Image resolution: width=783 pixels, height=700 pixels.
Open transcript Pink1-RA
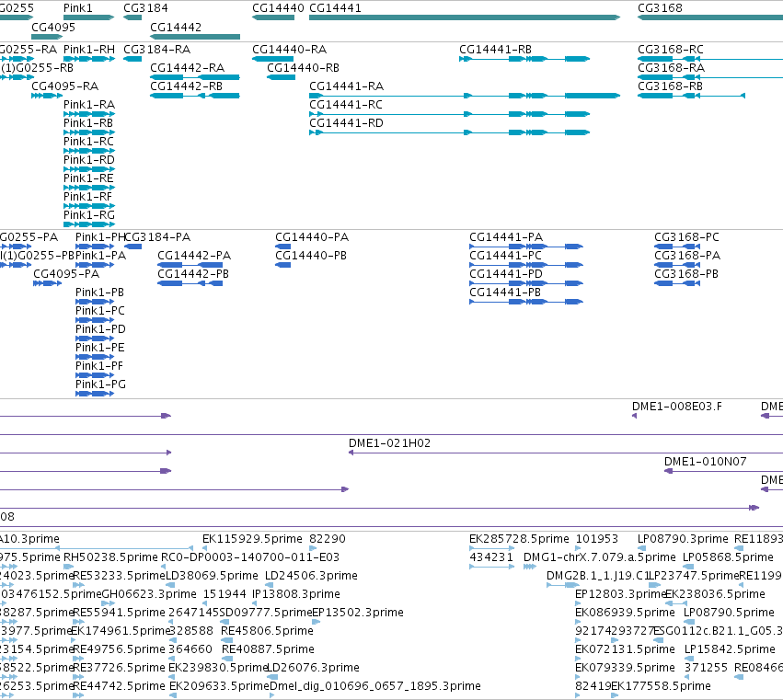pos(89,114)
